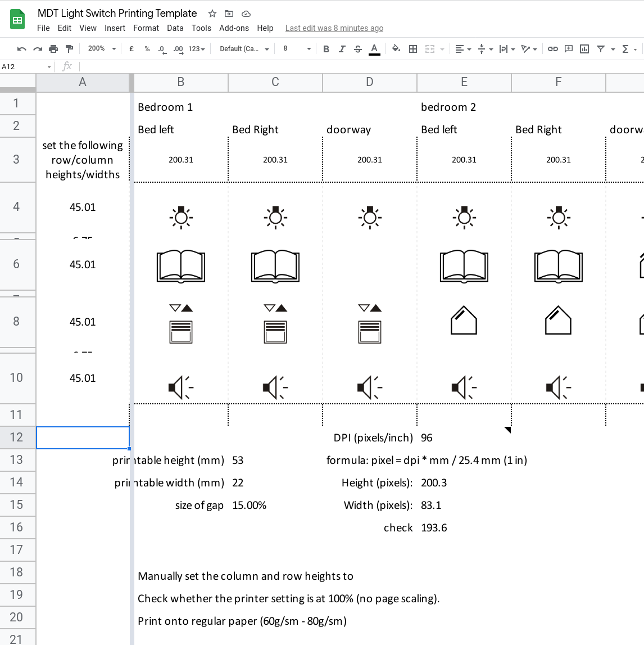
Task: Insert a chart
Action: tap(584, 49)
